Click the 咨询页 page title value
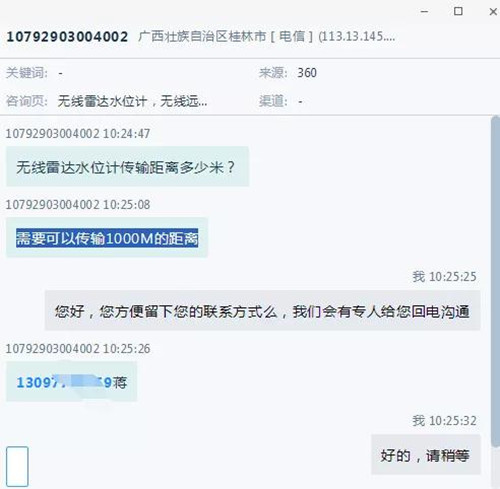 pos(132,101)
